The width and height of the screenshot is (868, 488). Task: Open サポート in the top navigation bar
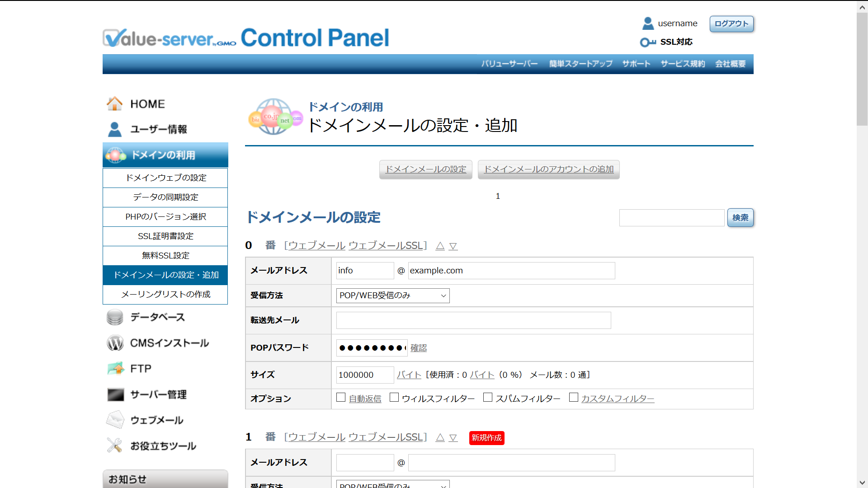pyautogui.click(x=636, y=64)
